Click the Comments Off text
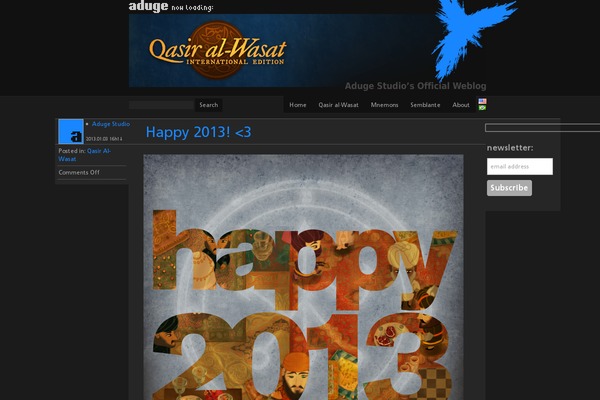 pyautogui.click(x=79, y=173)
